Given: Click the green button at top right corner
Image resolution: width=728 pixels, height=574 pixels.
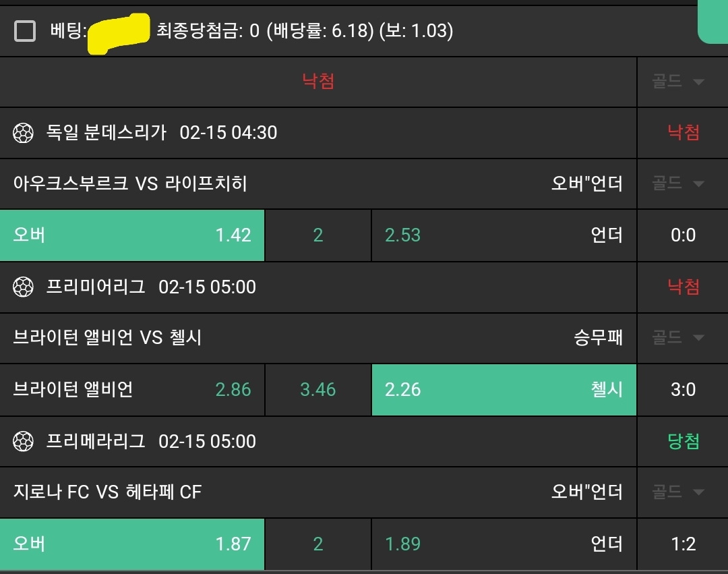Looking at the screenshot, I should click(712, 22).
